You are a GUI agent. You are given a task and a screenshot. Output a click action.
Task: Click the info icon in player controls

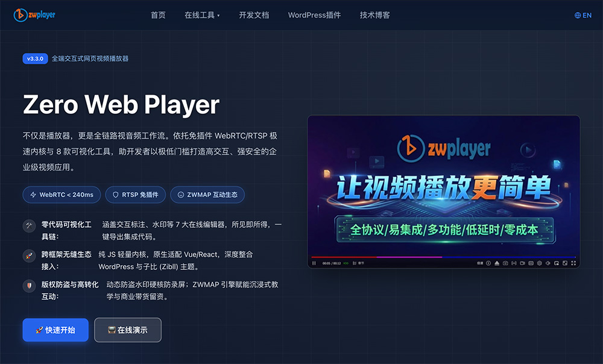[488, 263]
